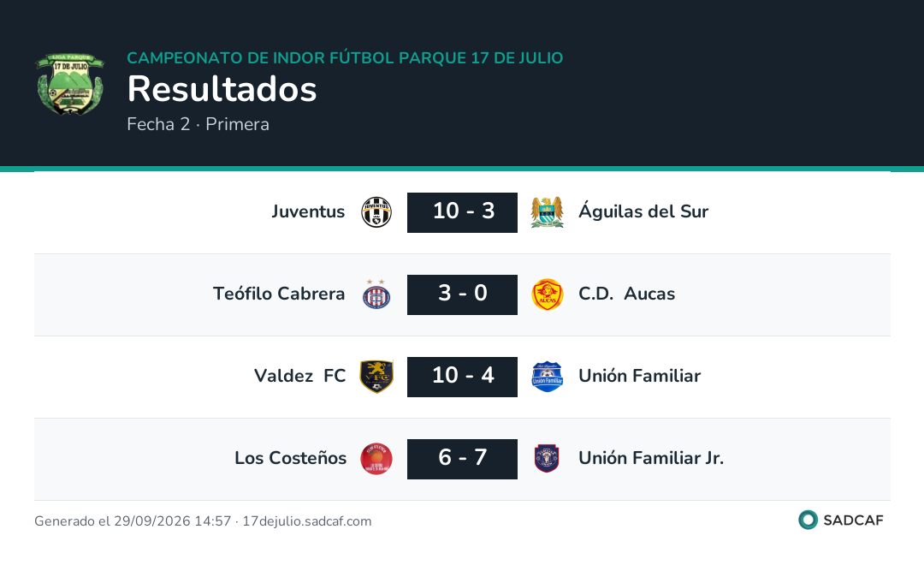Screen dimensions: 924x565
Task: Click the Teófilo Cabrera team badge
Action: tap(376, 294)
